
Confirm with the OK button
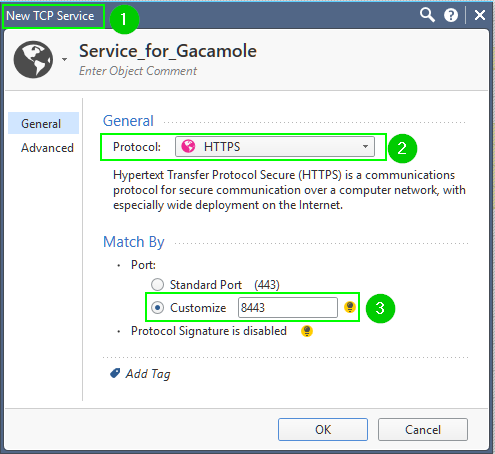[323, 430]
